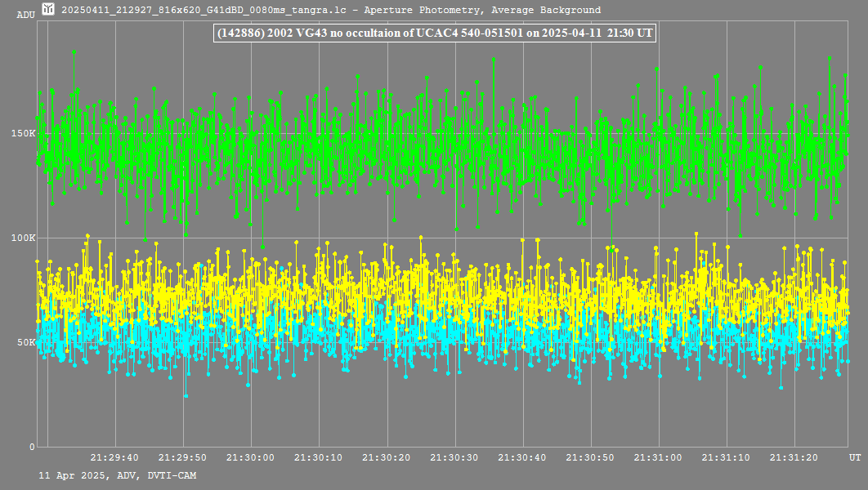Click the light curve file name title

tap(331, 11)
